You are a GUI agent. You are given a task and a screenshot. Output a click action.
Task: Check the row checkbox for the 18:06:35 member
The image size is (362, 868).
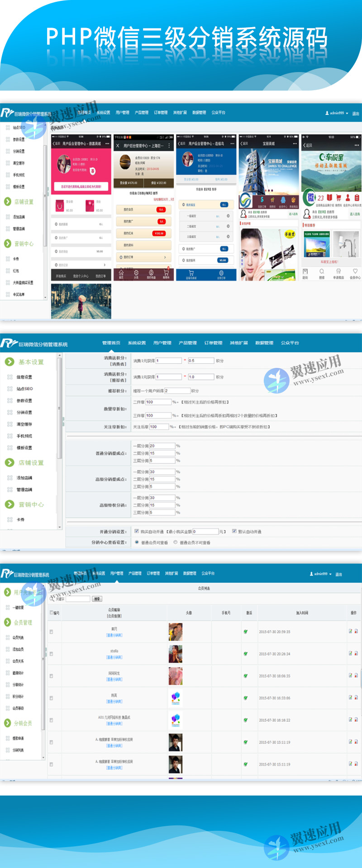coord(51,676)
